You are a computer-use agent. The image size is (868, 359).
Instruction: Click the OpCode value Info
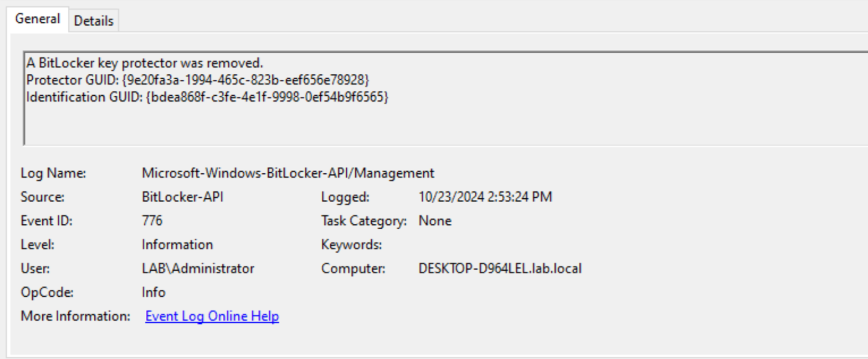tap(153, 293)
